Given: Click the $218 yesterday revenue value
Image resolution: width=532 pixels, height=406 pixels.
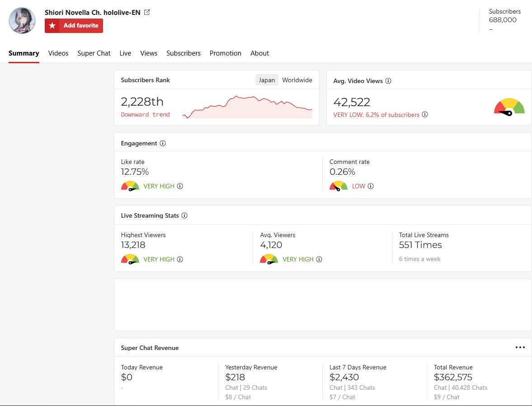Looking at the screenshot, I should (235, 377).
